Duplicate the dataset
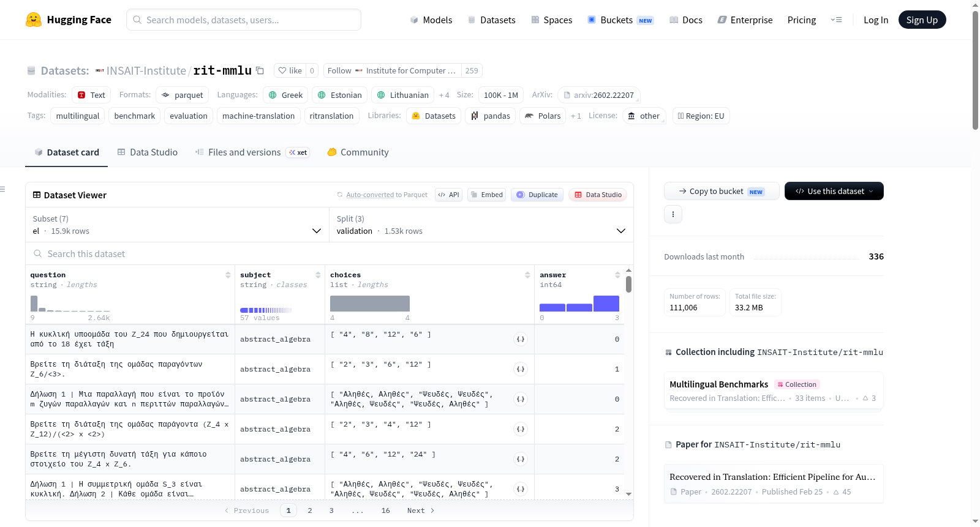Image resolution: width=980 pixels, height=527 pixels. click(537, 195)
